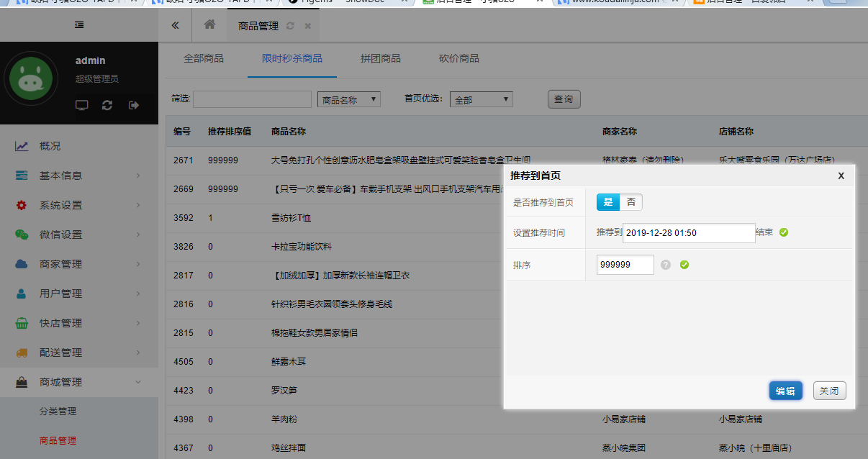
Task: Click the 微信设置 WeChat icon
Action: [22, 235]
